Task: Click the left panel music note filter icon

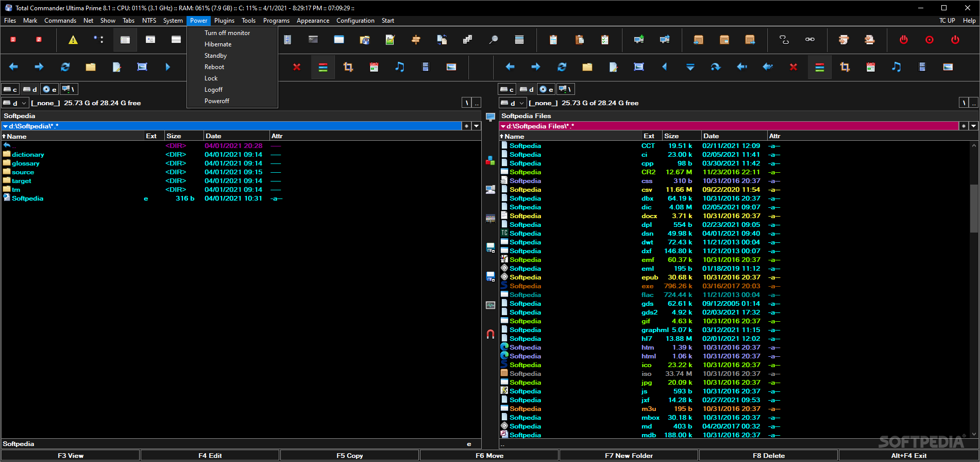Action: coord(400,67)
